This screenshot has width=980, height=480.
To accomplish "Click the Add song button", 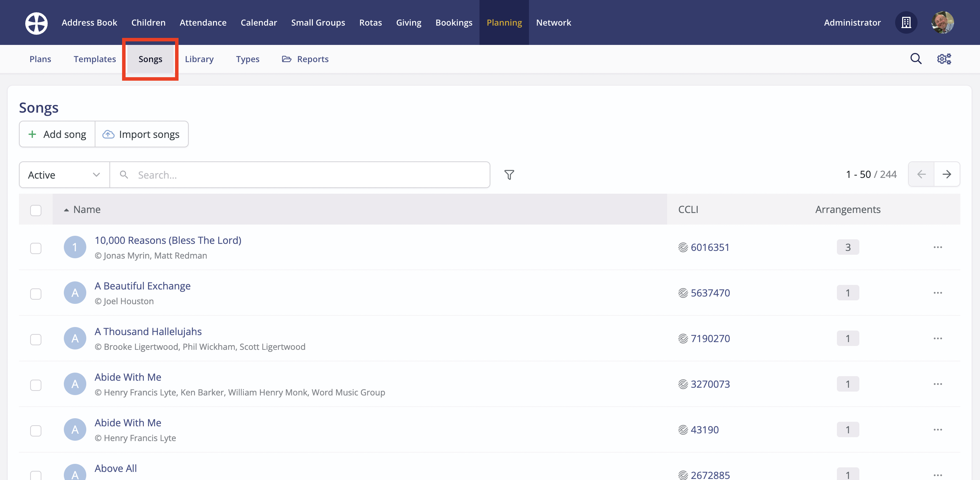I will 56,134.
